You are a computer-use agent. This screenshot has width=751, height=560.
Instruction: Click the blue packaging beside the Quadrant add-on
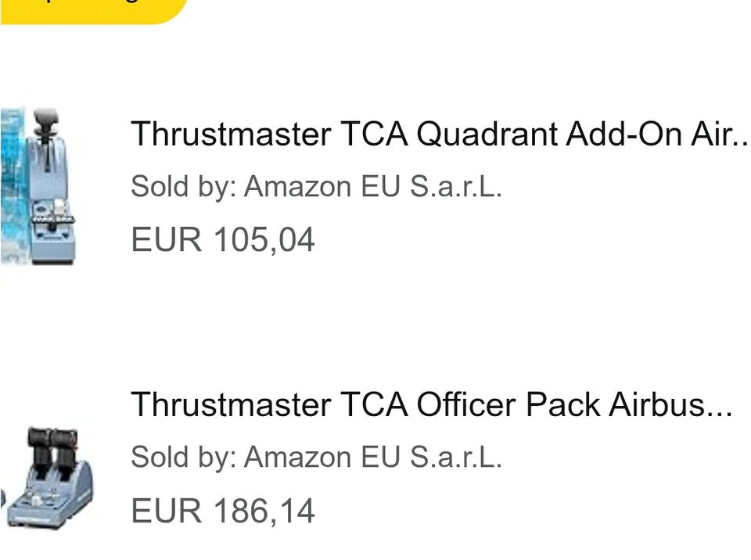[13, 188]
